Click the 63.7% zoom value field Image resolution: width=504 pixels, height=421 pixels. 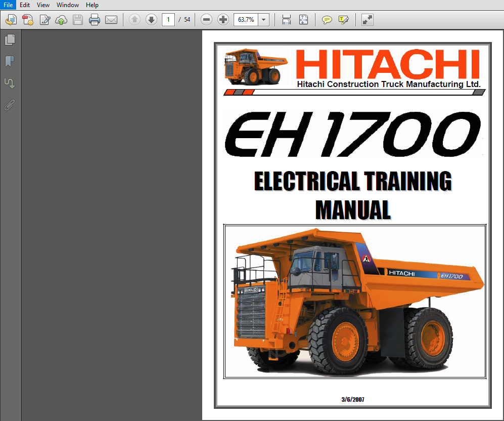pos(246,20)
